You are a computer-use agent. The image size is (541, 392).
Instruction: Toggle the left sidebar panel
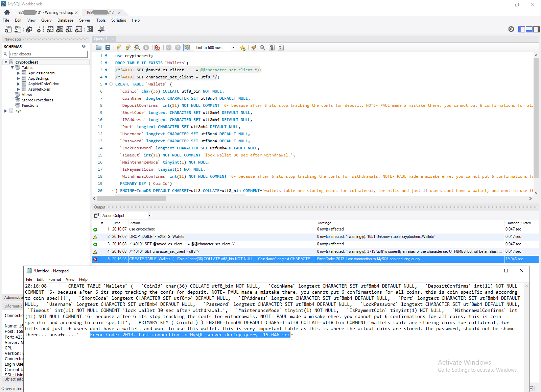click(x=522, y=29)
